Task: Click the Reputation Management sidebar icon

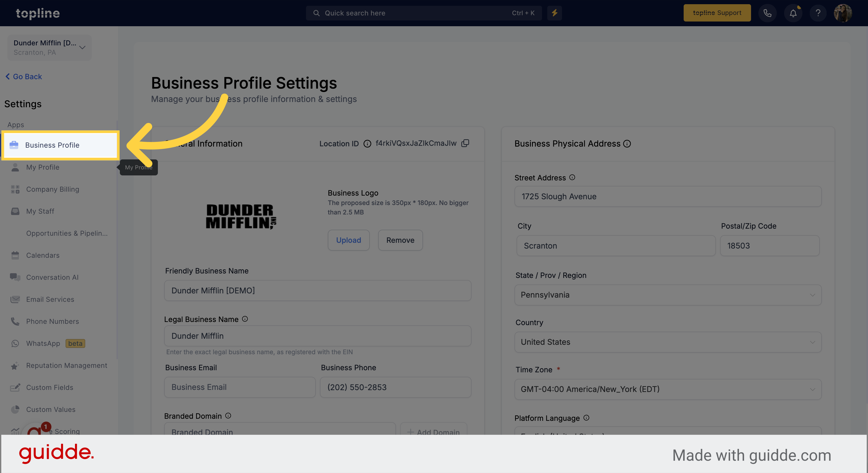Action: (x=15, y=365)
